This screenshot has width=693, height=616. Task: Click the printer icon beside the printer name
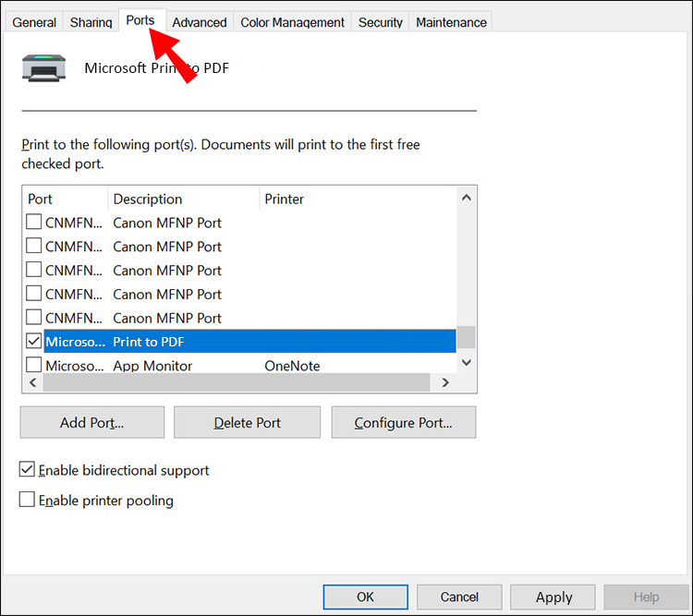(x=43, y=67)
